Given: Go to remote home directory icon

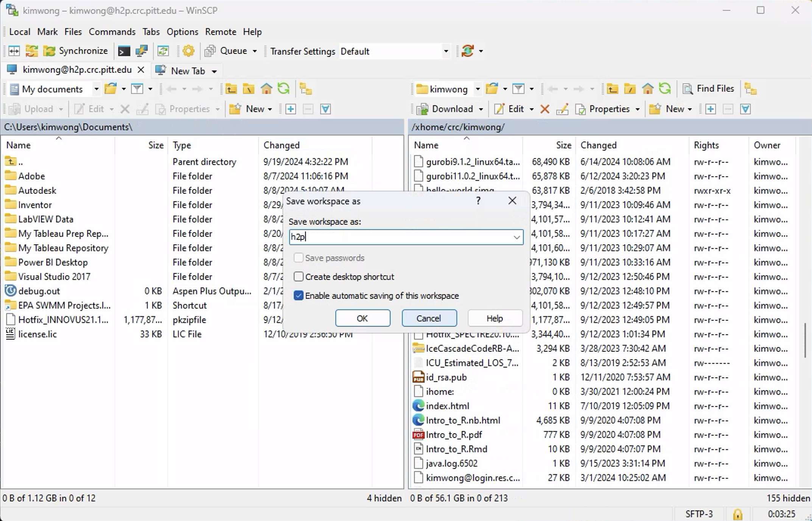Looking at the screenshot, I should pyautogui.click(x=648, y=89).
